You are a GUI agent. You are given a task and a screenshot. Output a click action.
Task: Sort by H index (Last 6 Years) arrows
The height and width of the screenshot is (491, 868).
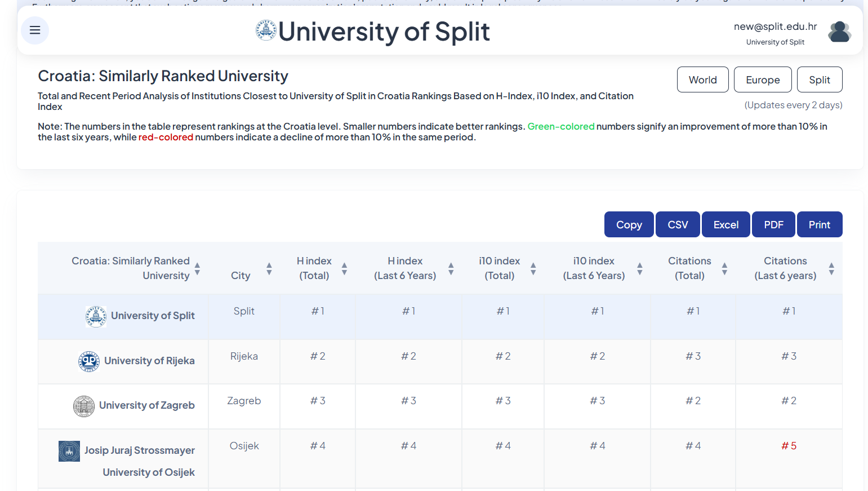pyautogui.click(x=451, y=268)
